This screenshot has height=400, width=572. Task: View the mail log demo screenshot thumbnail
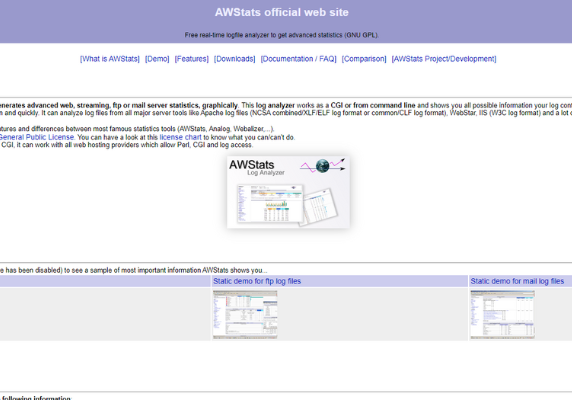[502, 315]
